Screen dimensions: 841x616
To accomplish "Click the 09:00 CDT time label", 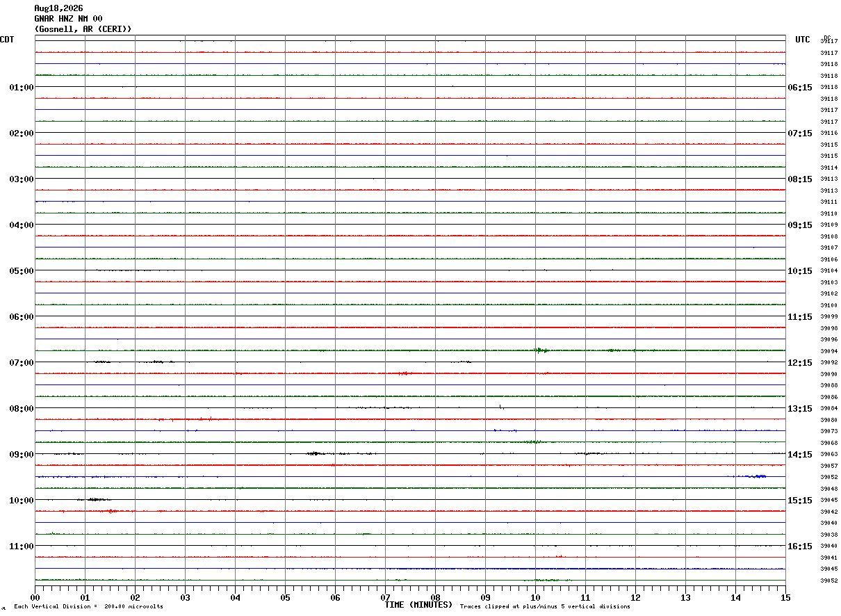I will coord(21,455).
